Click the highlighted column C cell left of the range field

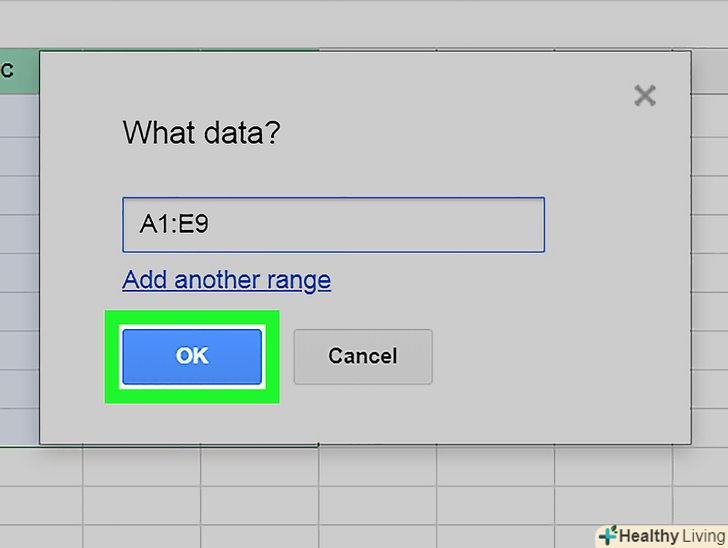pos(18,225)
